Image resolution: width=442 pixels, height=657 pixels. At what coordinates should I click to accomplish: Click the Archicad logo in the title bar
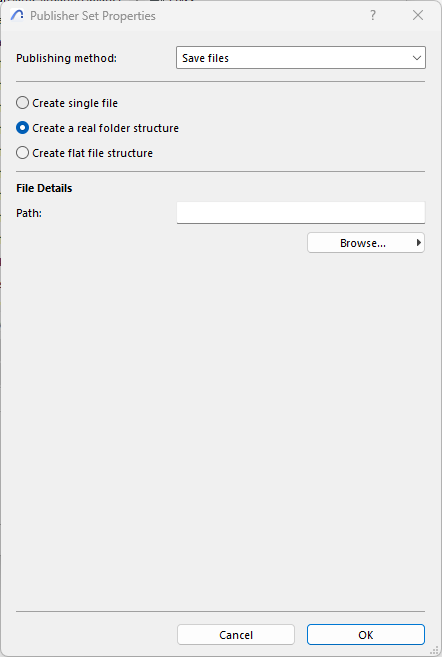coord(17,16)
